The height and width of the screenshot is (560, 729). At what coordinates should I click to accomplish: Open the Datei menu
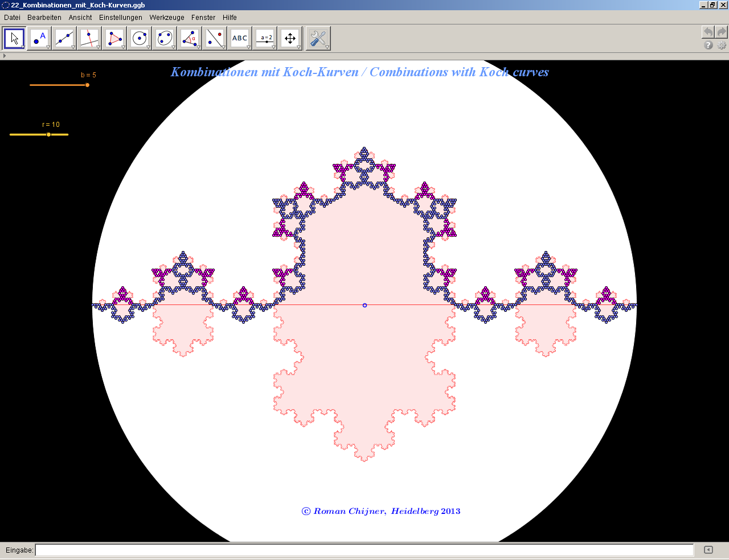click(12, 18)
